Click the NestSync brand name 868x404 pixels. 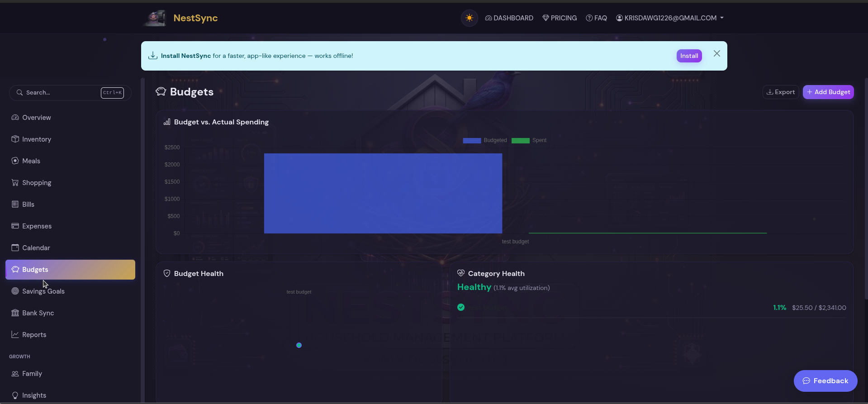pyautogui.click(x=195, y=18)
